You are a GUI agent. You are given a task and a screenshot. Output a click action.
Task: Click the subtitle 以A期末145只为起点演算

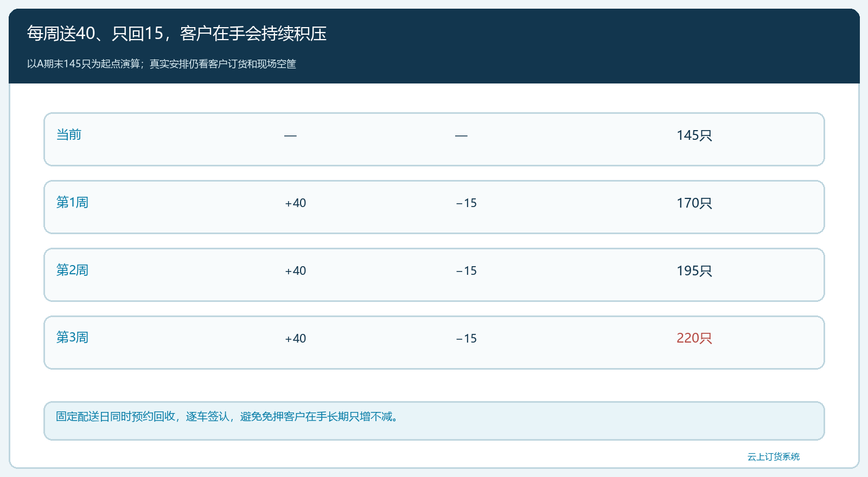coord(84,64)
